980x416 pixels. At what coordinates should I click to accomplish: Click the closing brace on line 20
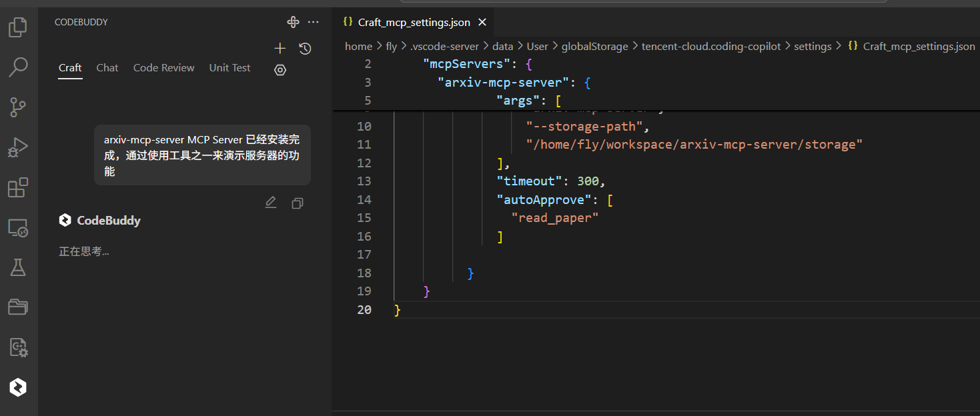398,310
